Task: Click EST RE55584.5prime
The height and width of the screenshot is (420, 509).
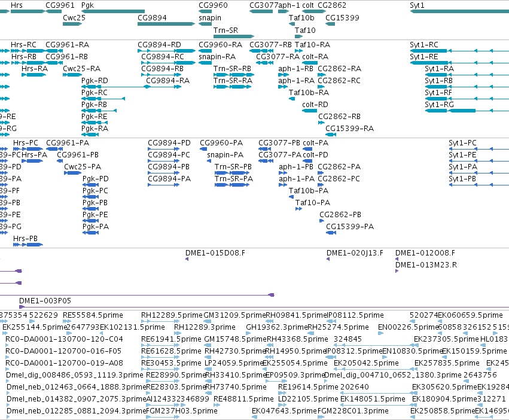Action: click(93, 315)
